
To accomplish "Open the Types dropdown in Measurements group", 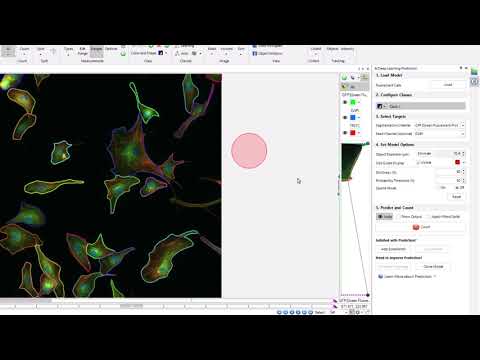I will point(68,51).
